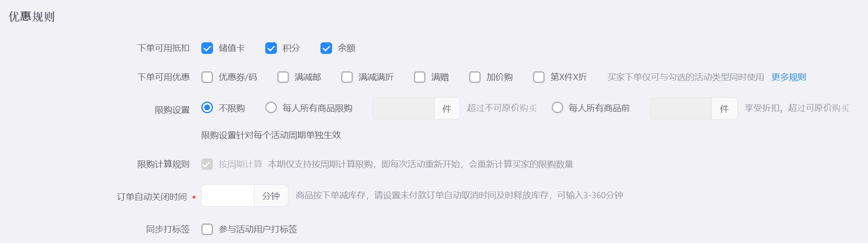
Task: Check 参与活动用户打标签 checkbox
Action: [207, 229]
